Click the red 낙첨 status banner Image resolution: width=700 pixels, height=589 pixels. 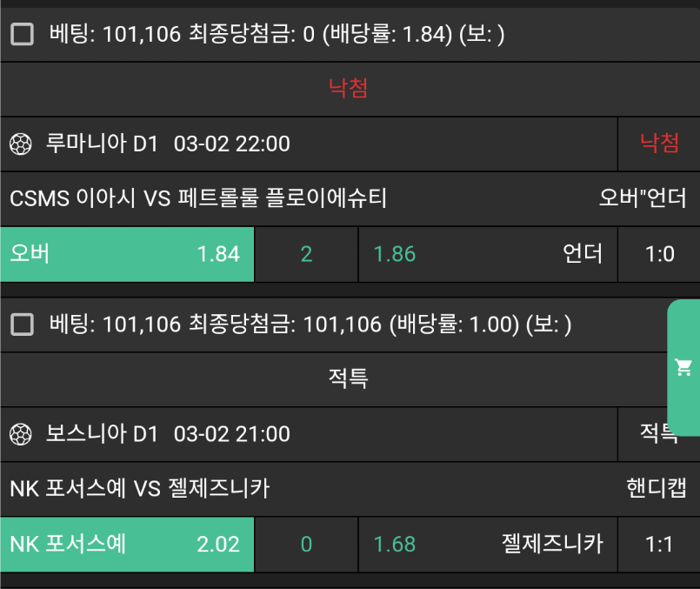(x=349, y=88)
